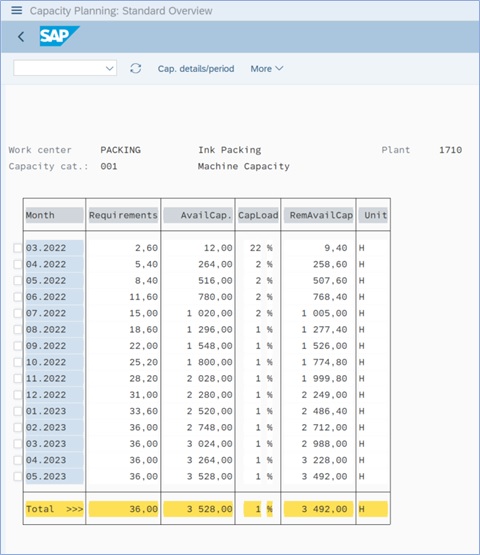Click inside the command input field
480x555 pixels.
[59, 68]
